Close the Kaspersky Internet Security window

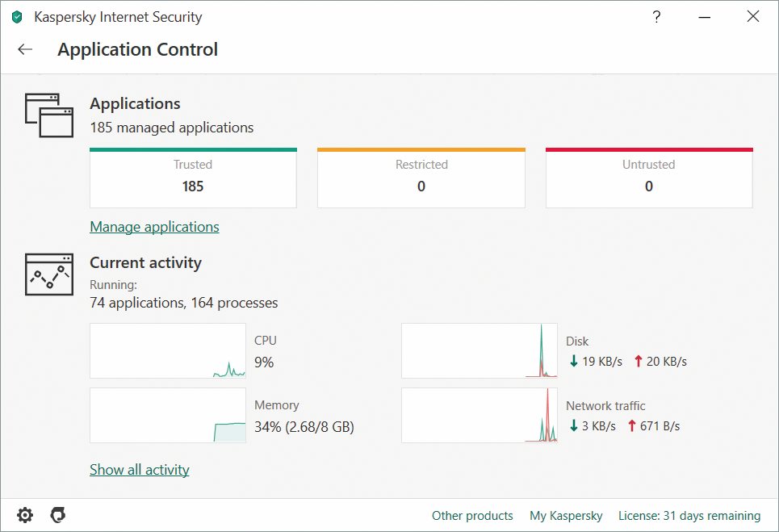pyautogui.click(x=753, y=16)
